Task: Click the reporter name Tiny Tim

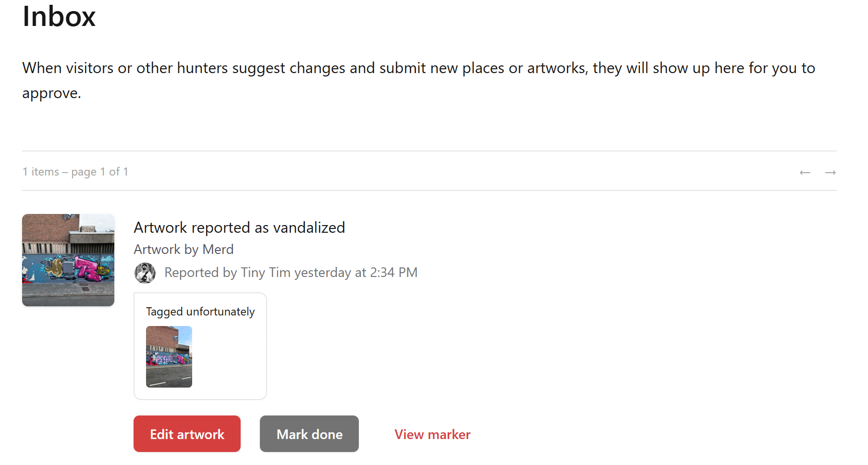Action: click(x=266, y=273)
